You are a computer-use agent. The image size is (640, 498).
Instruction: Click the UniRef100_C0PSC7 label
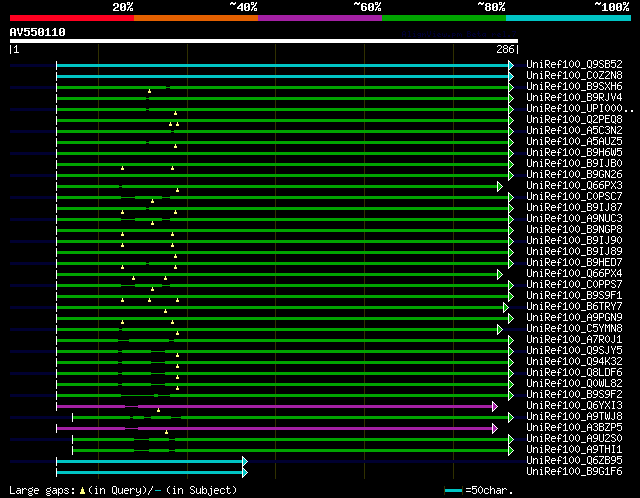(574, 197)
